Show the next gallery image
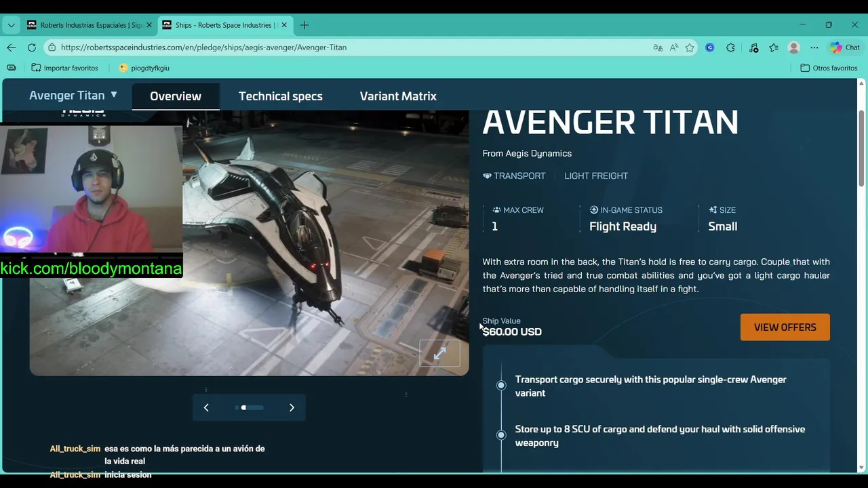This screenshot has height=488, width=868. tap(292, 407)
